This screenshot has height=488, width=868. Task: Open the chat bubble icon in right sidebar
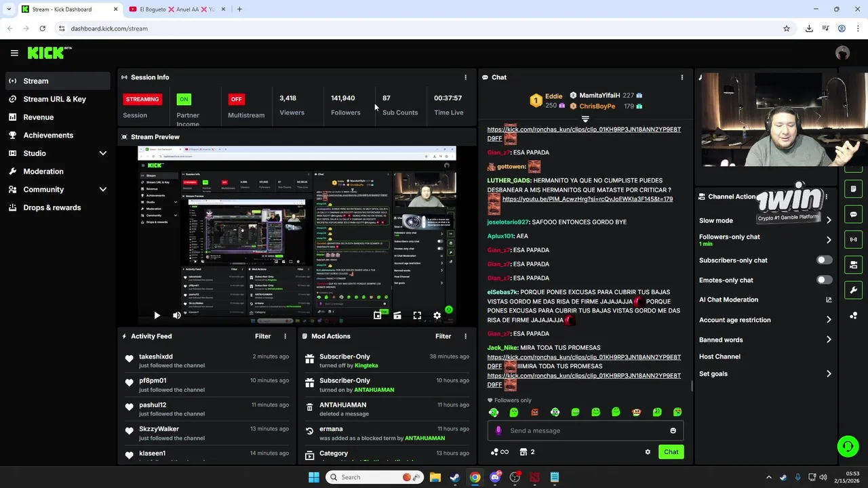pos(853,214)
